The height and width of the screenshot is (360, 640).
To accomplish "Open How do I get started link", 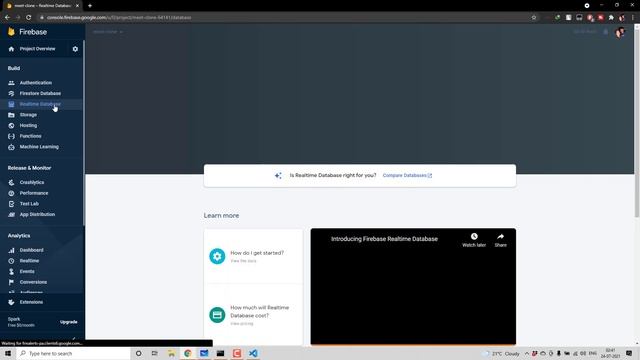I will click(x=257, y=253).
